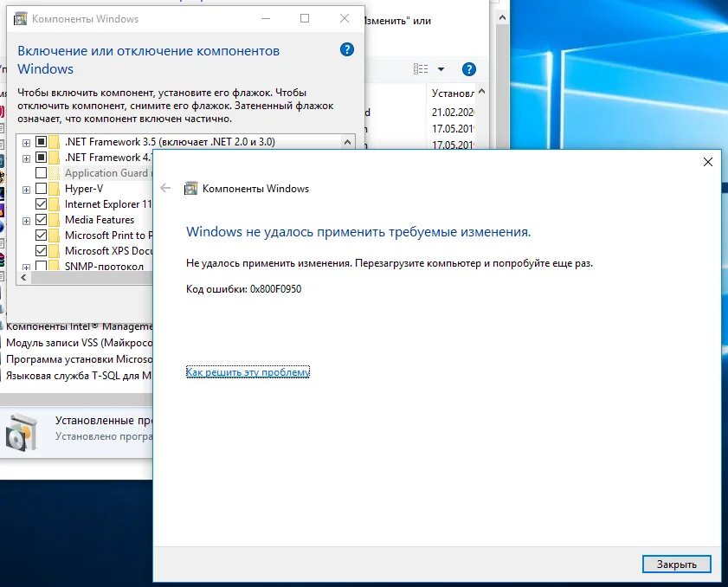728x587 pixels.
Task: Click help icon in Programs and Features toolbar
Action: pyautogui.click(x=469, y=69)
